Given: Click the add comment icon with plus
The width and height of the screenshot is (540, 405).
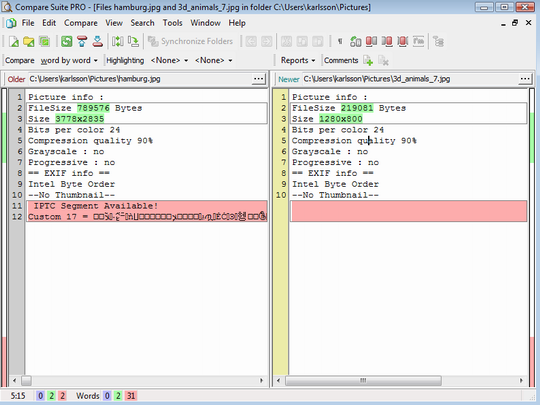Looking at the screenshot, I should 368,61.
